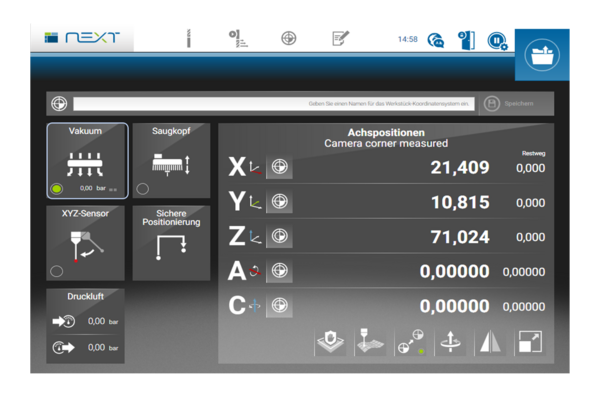Screen dimensions: 600x400
Task: Click the rotation axis arrow icon
Action: click(x=450, y=342)
